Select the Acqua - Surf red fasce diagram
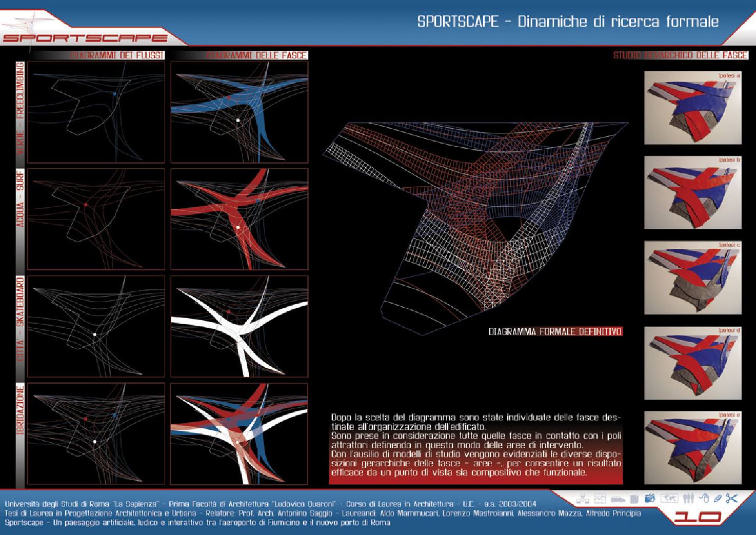 click(239, 219)
